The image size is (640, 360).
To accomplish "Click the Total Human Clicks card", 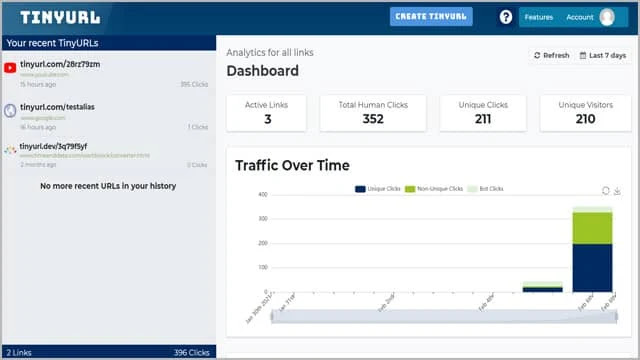I will [373, 113].
